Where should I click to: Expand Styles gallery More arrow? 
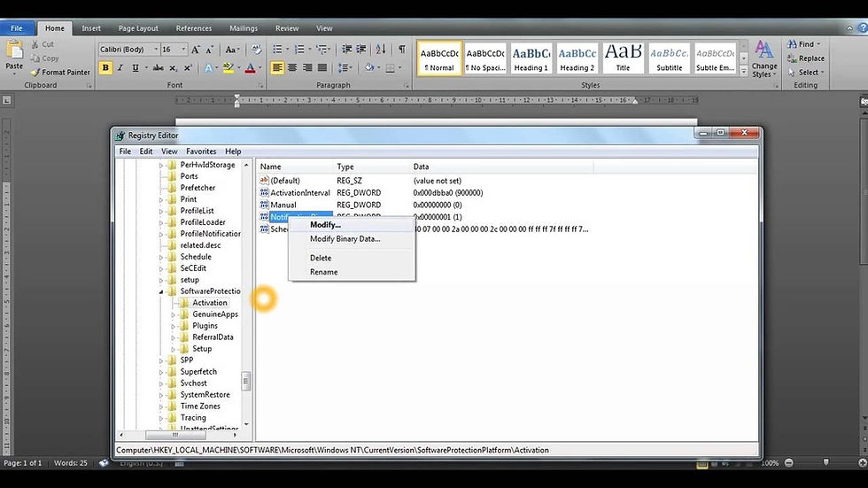743,72
